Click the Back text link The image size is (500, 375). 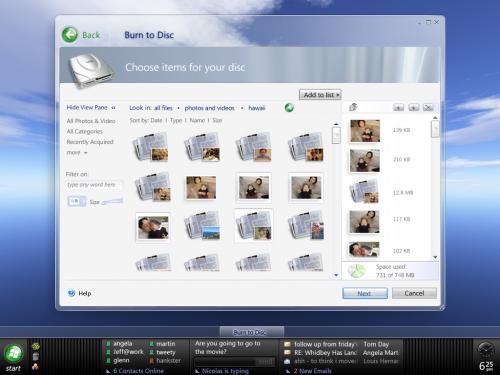[x=91, y=35]
